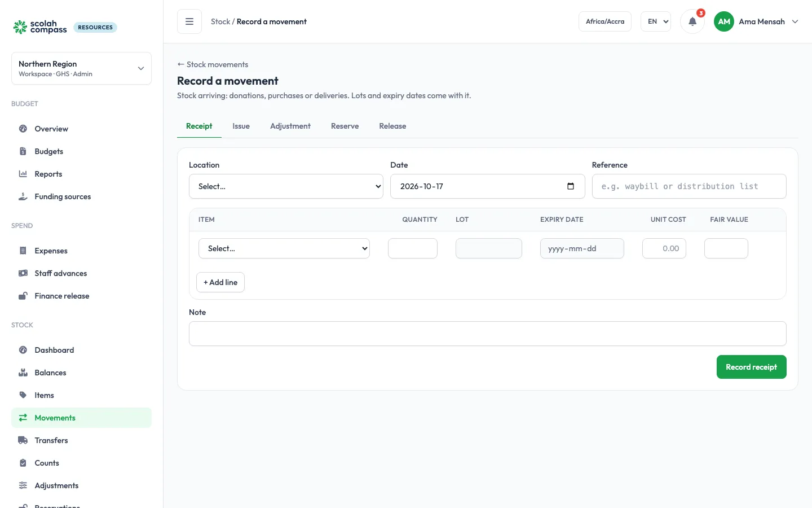Click the Balances boxes icon
The image size is (812, 508).
[x=23, y=373]
